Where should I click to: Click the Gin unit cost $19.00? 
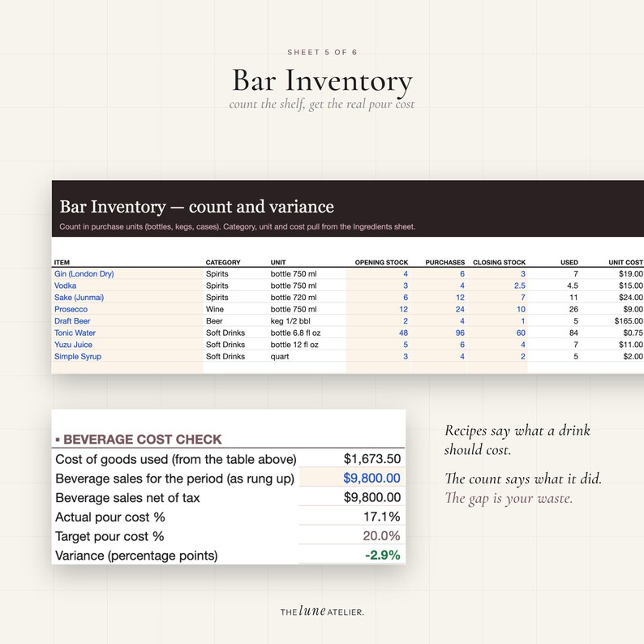[x=630, y=273]
